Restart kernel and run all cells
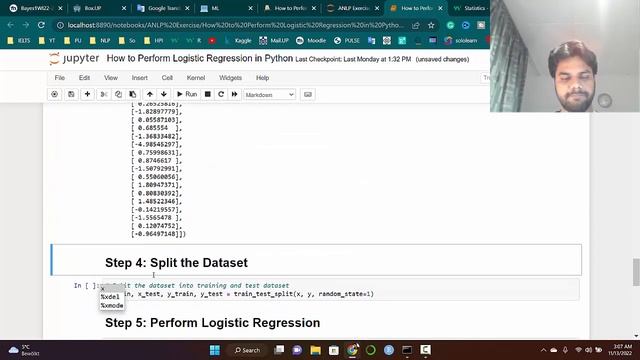The image size is (640, 360). tap(234, 94)
